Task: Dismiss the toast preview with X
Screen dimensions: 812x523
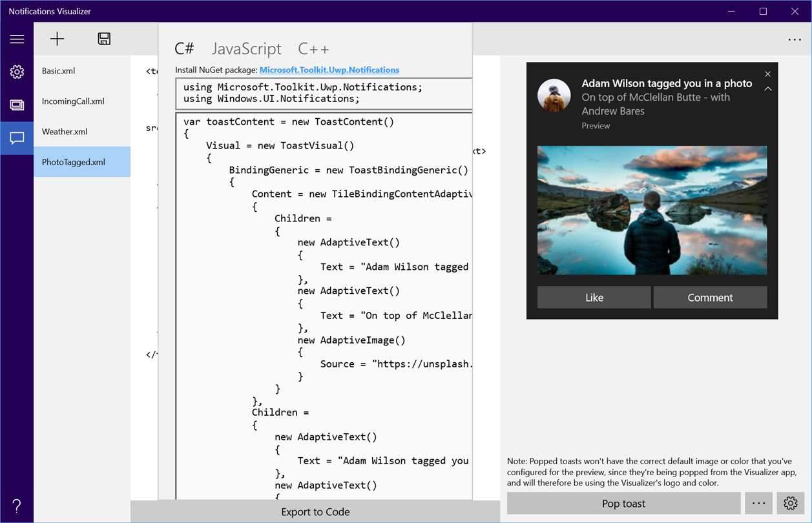Action: point(767,74)
